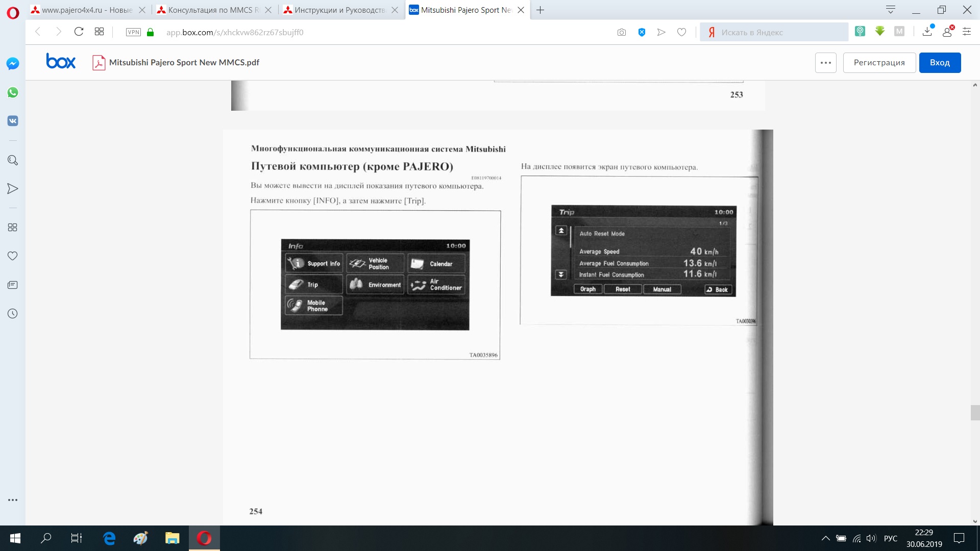Reload the current page
Image resolution: width=980 pixels, height=551 pixels.
pyautogui.click(x=79, y=32)
